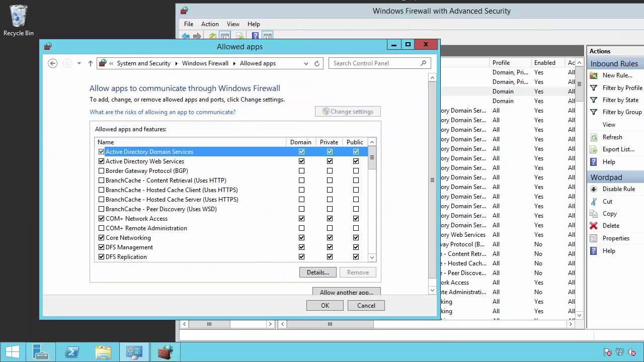The width and height of the screenshot is (644, 362).
Task: Uncheck Active Directory Web Services name checkbox
Action: [102, 161]
